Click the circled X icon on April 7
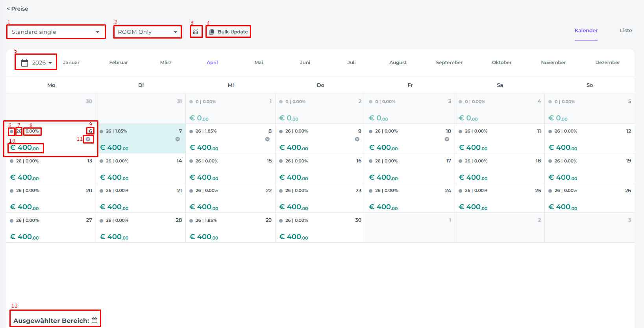This screenshot has height=328, width=644. coord(178,139)
